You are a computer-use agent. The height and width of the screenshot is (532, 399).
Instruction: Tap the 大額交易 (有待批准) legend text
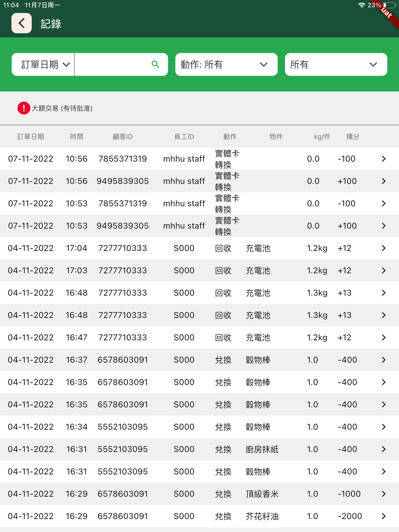pyautogui.click(x=62, y=108)
